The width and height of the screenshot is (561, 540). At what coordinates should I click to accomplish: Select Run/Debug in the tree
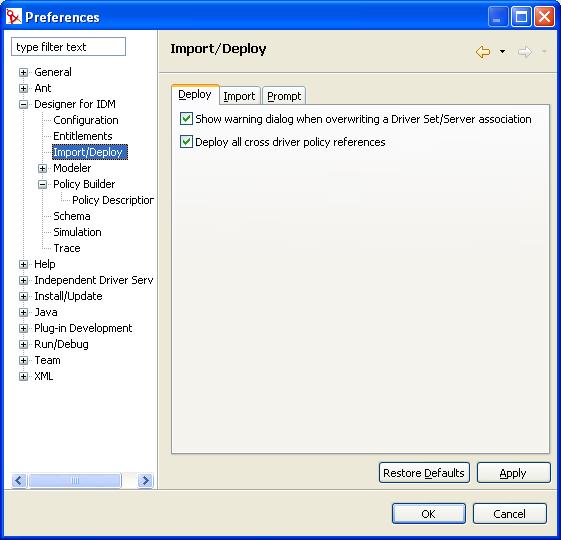[61, 344]
